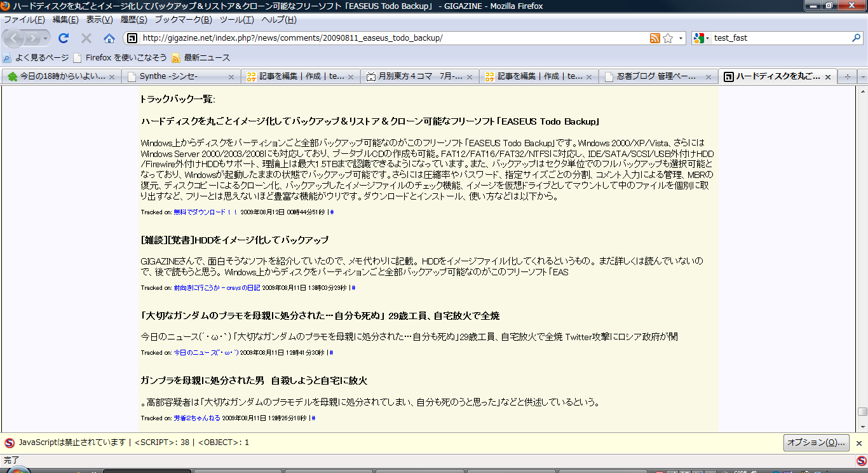Dismiss the NoScript notification bar
868x473 pixels.
(859, 443)
